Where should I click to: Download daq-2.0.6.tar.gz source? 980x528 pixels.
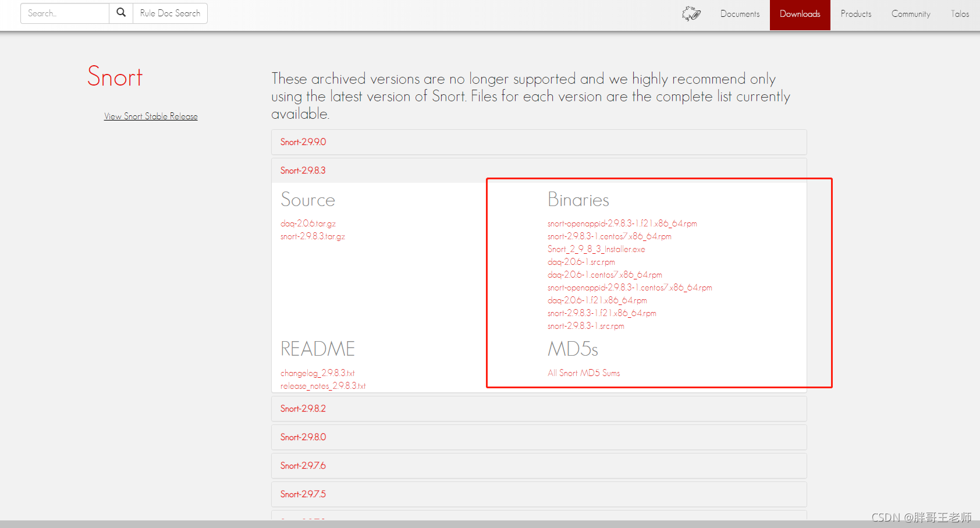[308, 224]
